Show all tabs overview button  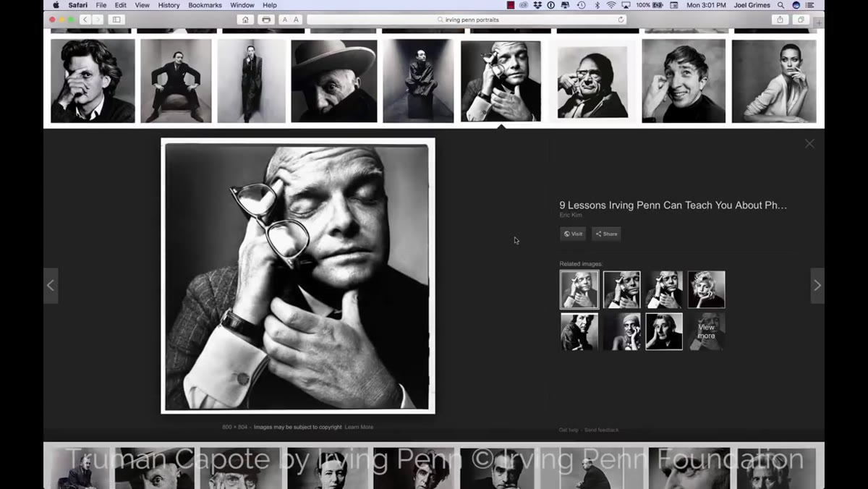point(801,20)
